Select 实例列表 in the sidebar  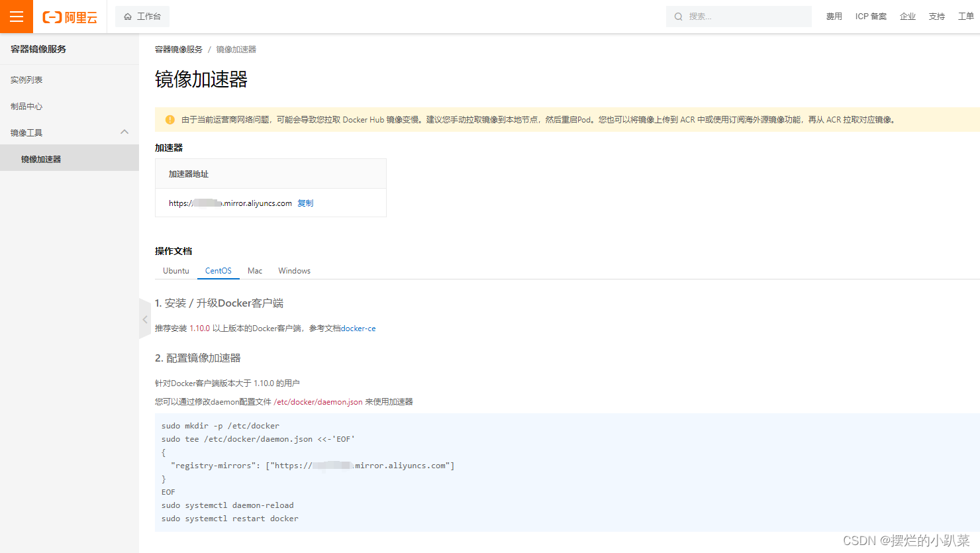tap(70, 80)
